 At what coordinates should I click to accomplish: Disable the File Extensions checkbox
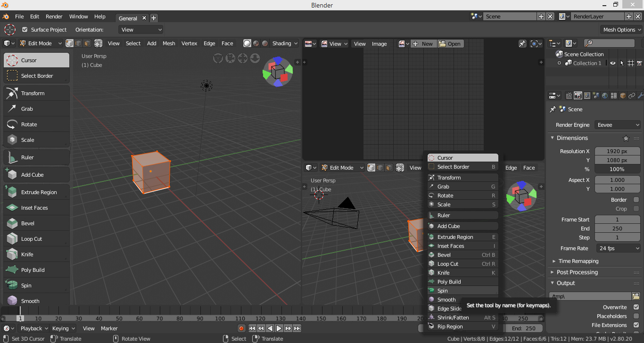click(636, 325)
